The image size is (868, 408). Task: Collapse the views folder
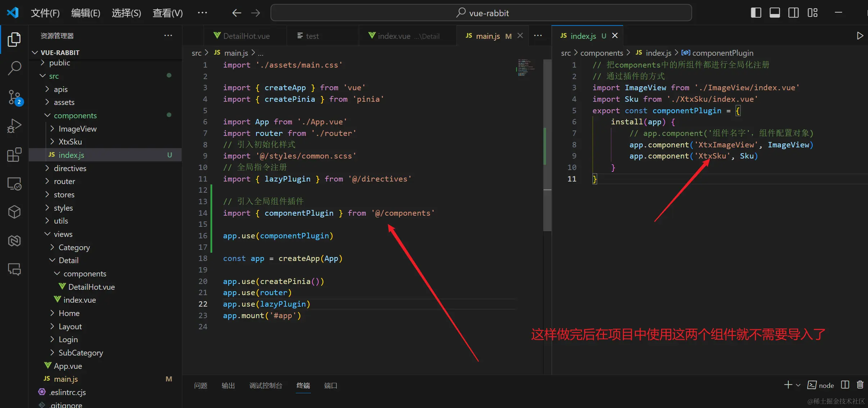click(x=63, y=234)
